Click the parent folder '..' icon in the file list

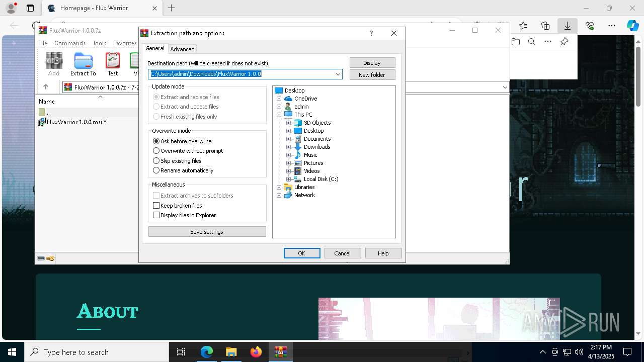(x=42, y=112)
